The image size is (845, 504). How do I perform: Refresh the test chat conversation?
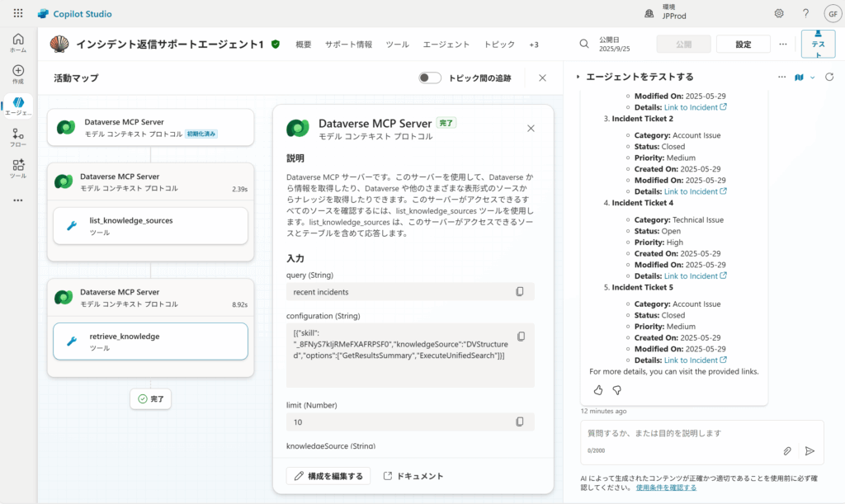(x=829, y=77)
